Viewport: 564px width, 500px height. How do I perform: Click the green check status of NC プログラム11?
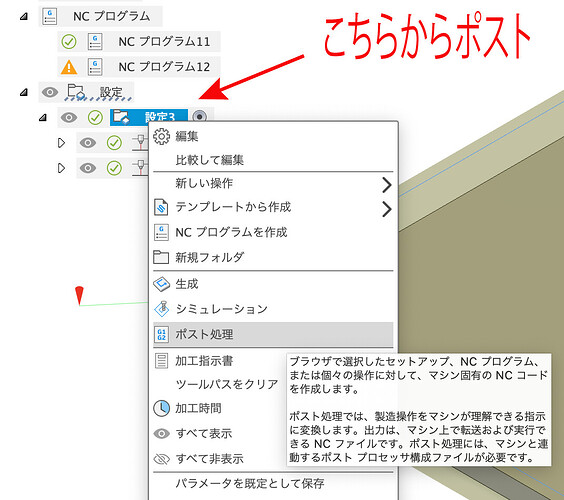coord(69,41)
